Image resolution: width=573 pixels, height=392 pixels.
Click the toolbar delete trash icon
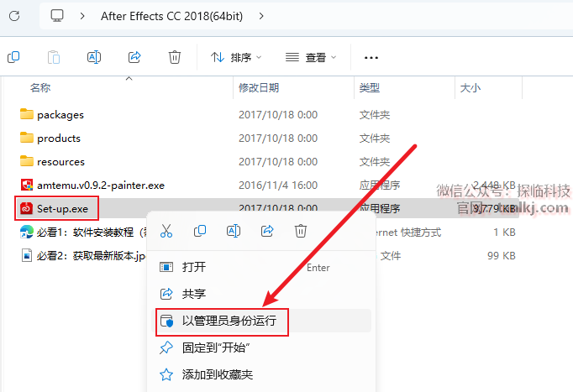coord(175,57)
